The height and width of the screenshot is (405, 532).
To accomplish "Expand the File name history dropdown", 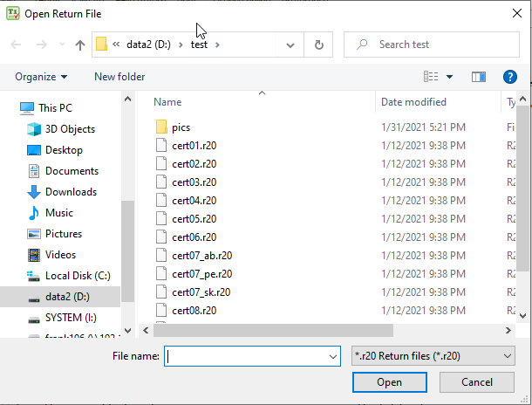I will tap(331, 356).
